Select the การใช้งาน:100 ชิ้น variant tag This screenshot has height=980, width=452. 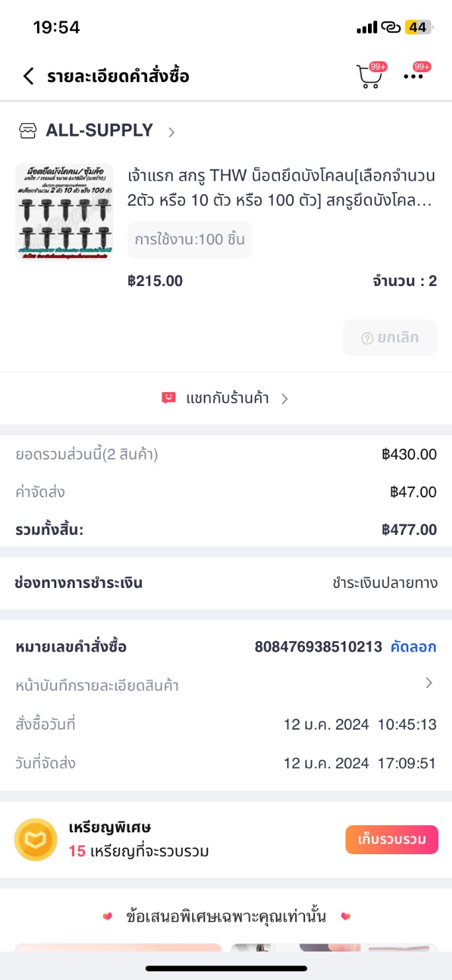pyautogui.click(x=190, y=240)
